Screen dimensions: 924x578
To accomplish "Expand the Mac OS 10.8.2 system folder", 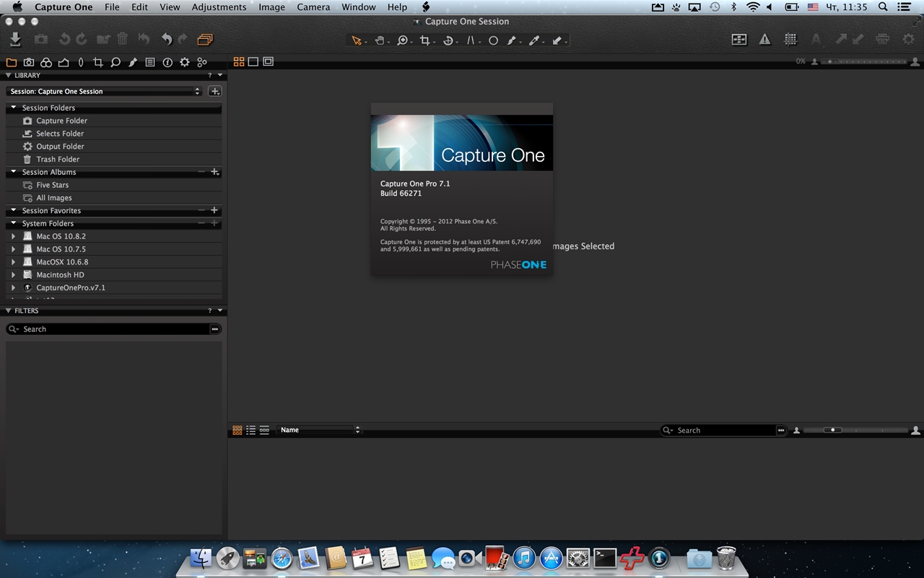I will (13, 236).
